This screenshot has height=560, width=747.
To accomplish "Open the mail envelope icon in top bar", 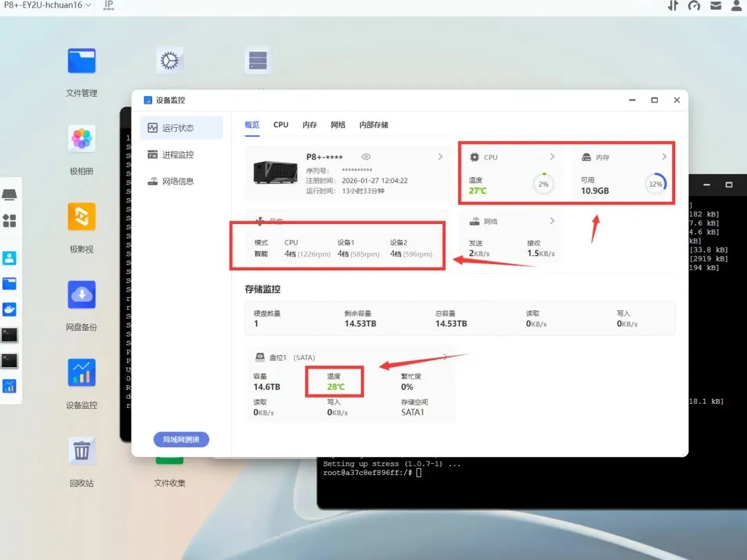I will tap(716, 6).
